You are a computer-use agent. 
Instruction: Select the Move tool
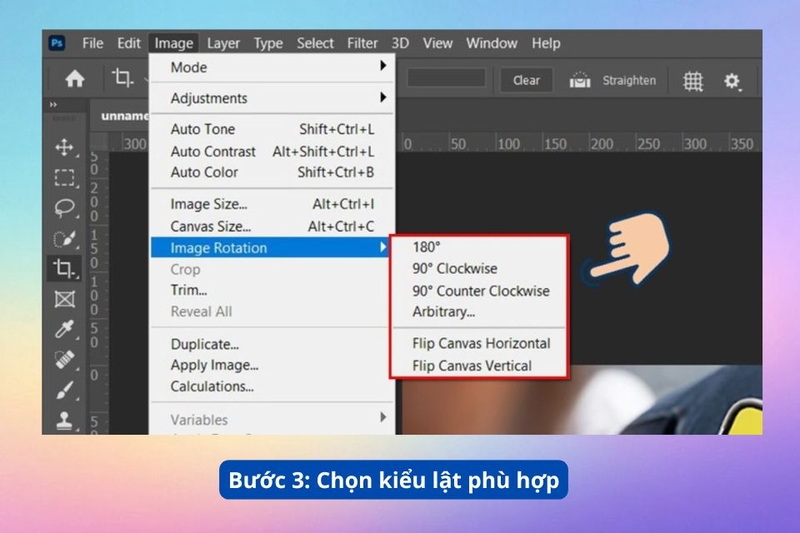point(65,147)
